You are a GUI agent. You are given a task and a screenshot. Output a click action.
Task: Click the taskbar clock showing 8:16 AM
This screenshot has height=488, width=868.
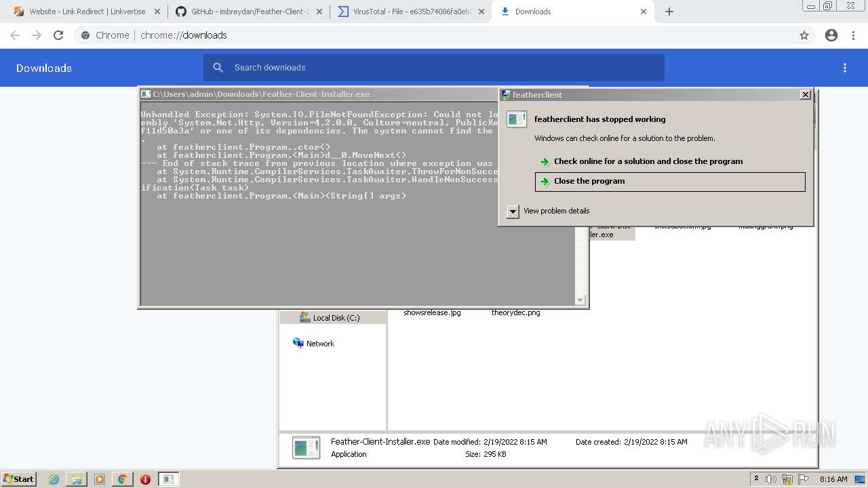click(x=833, y=479)
